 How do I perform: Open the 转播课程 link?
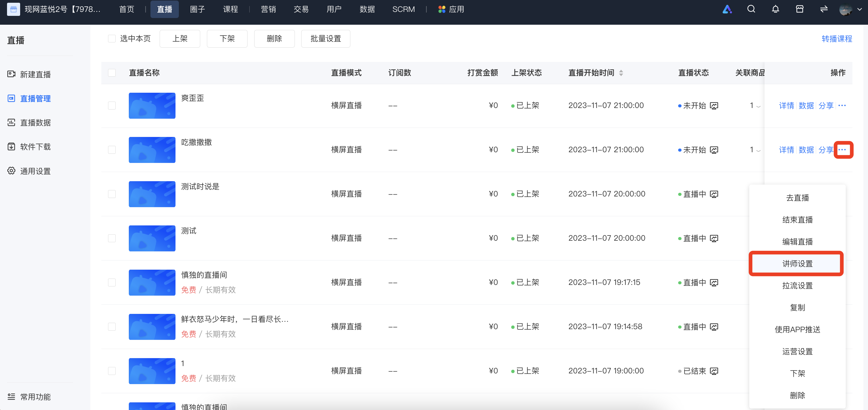click(836, 39)
